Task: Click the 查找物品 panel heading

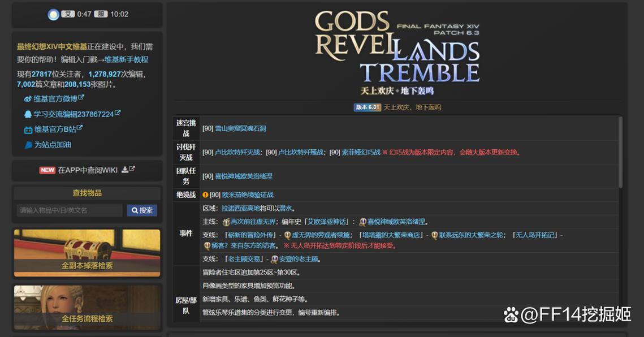Action: (x=87, y=193)
